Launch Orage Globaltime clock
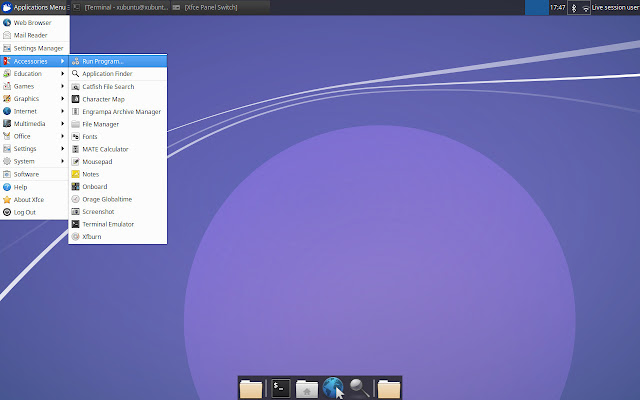This screenshot has width=640, height=400. tap(118, 199)
